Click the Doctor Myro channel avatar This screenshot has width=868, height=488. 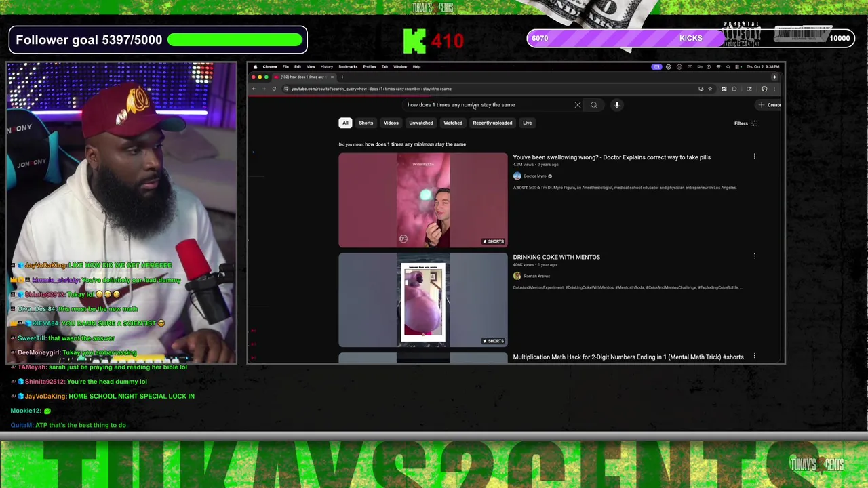(517, 176)
